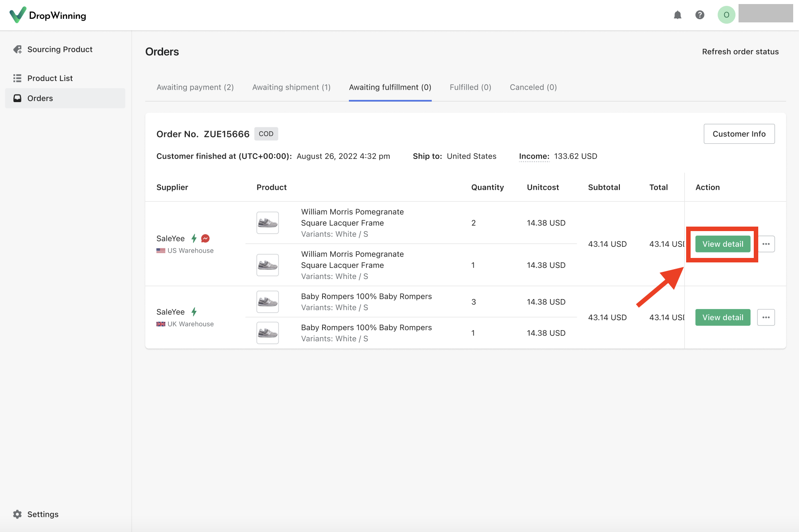Open the notifications bell

point(678,15)
